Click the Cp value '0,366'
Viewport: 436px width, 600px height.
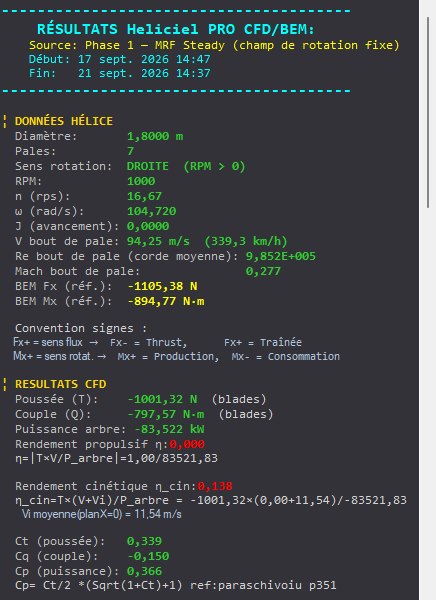click(x=144, y=571)
